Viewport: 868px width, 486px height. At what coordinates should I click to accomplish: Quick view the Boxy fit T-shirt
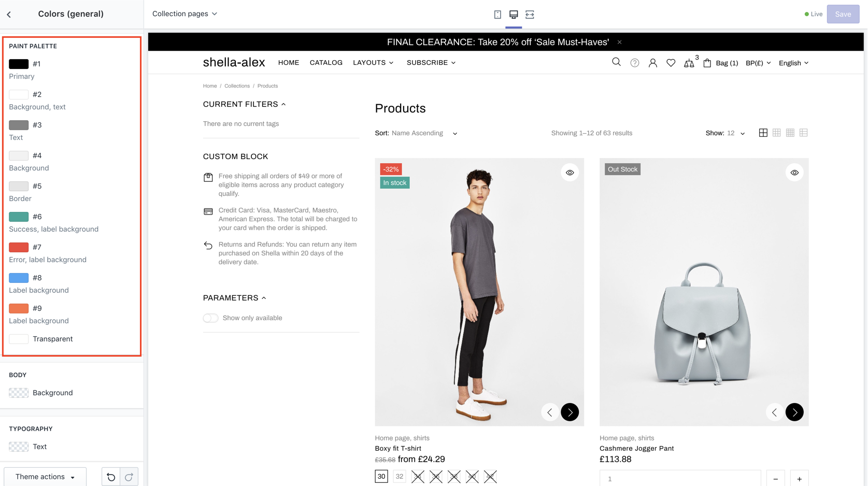pos(570,173)
